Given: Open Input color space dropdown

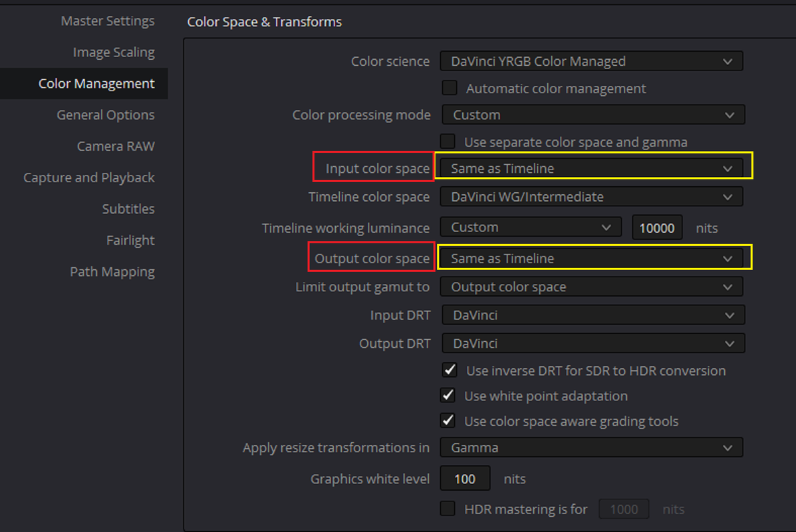Looking at the screenshot, I should tap(591, 168).
